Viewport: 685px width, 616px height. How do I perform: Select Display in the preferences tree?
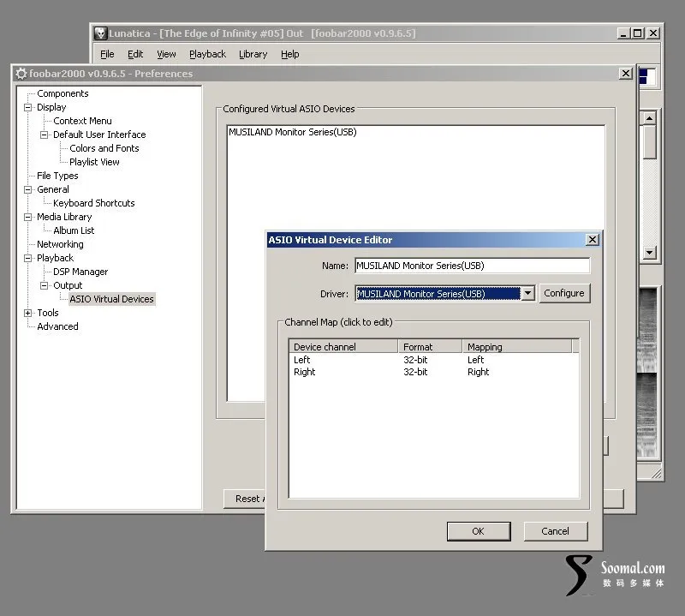point(51,108)
